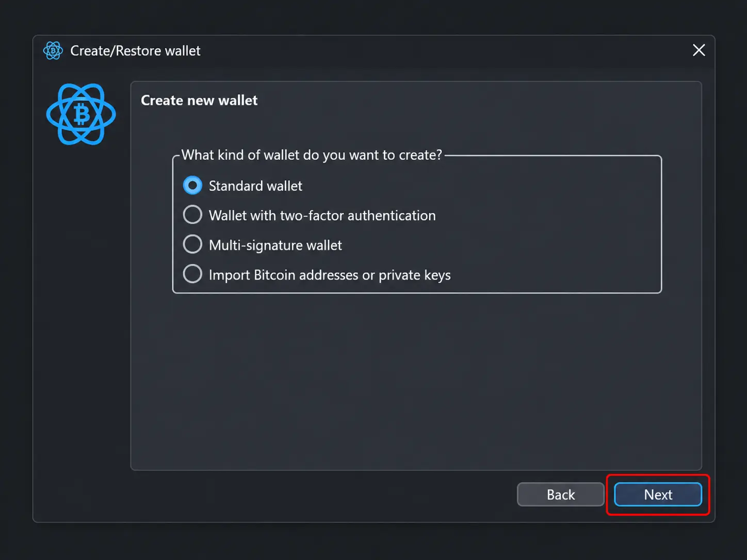The height and width of the screenshot is (560, 747).
Task: Click the large Electrum Bitcoin logo
Action: (x=81, y=114)
